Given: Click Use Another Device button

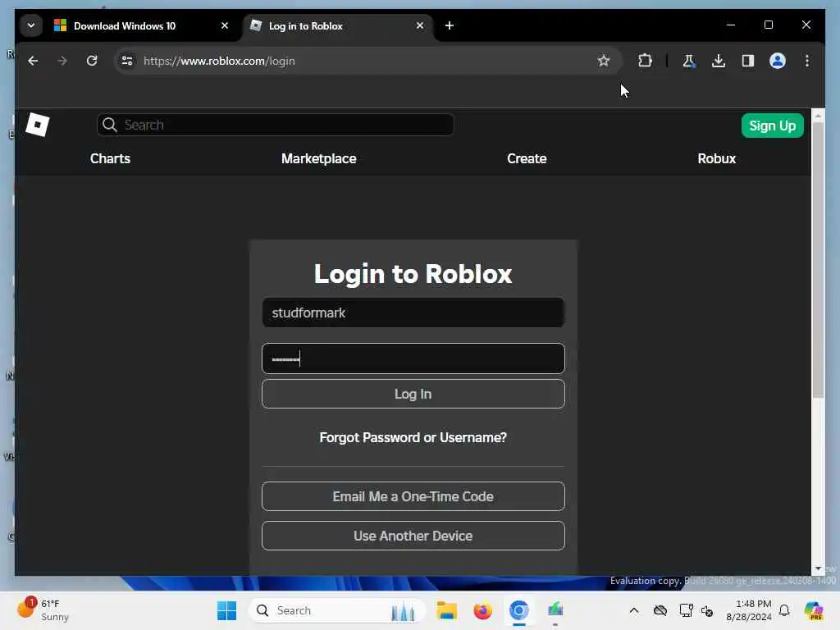Looking at the screenshot, I should [413, 536].
